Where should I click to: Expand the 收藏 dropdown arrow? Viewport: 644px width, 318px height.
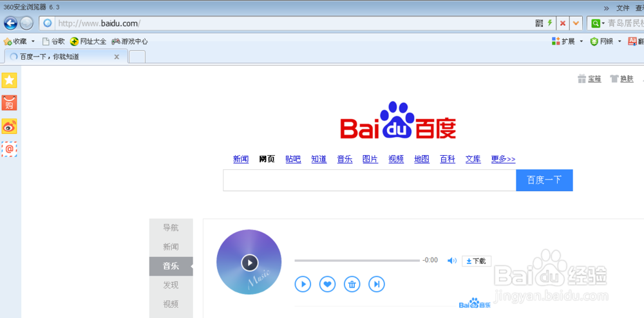point(33,41)
